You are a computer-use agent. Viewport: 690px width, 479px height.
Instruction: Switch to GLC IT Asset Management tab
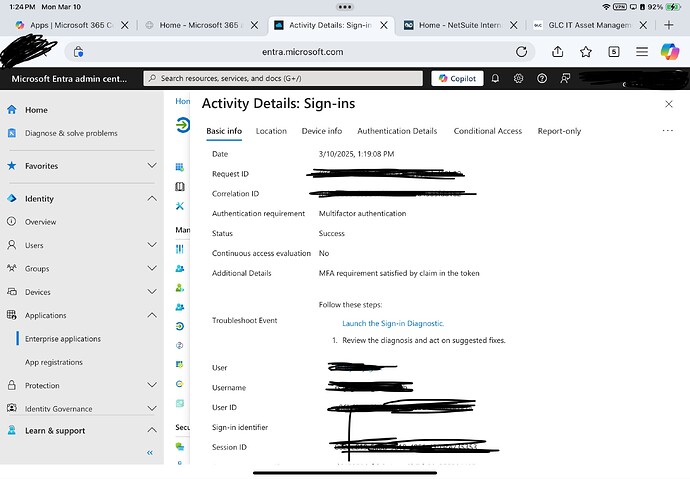click(x=590, y=25)
